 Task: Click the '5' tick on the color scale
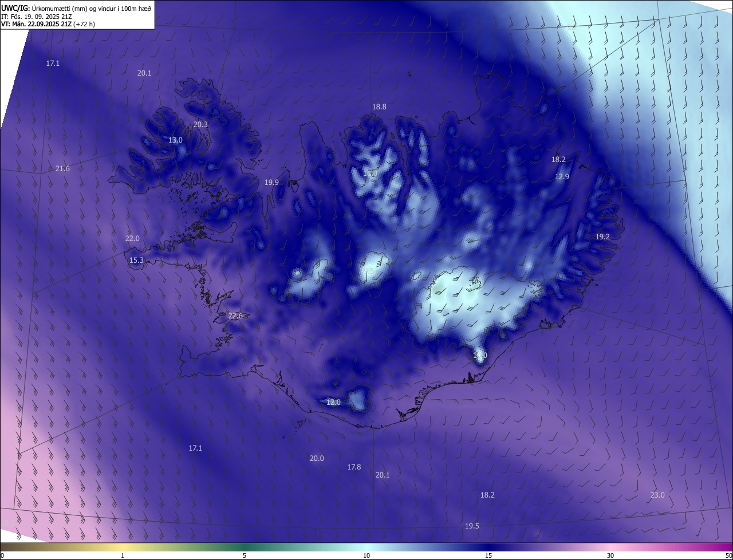245,555
